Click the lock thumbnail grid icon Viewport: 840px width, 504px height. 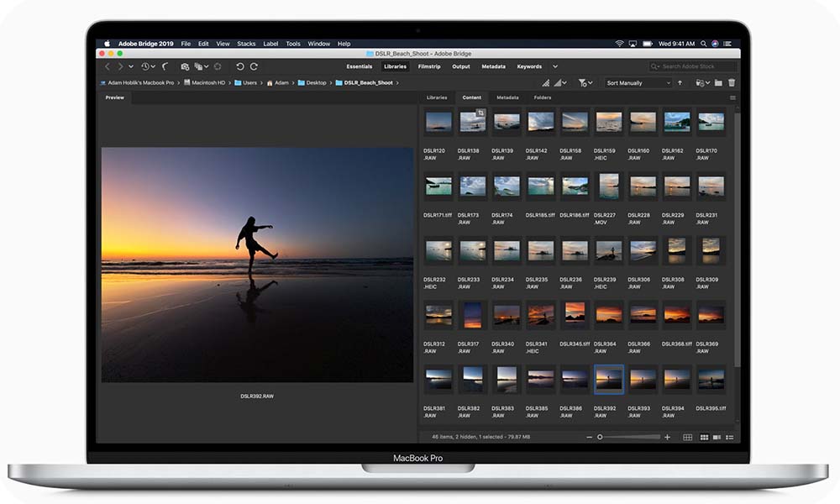pos(688,437)
